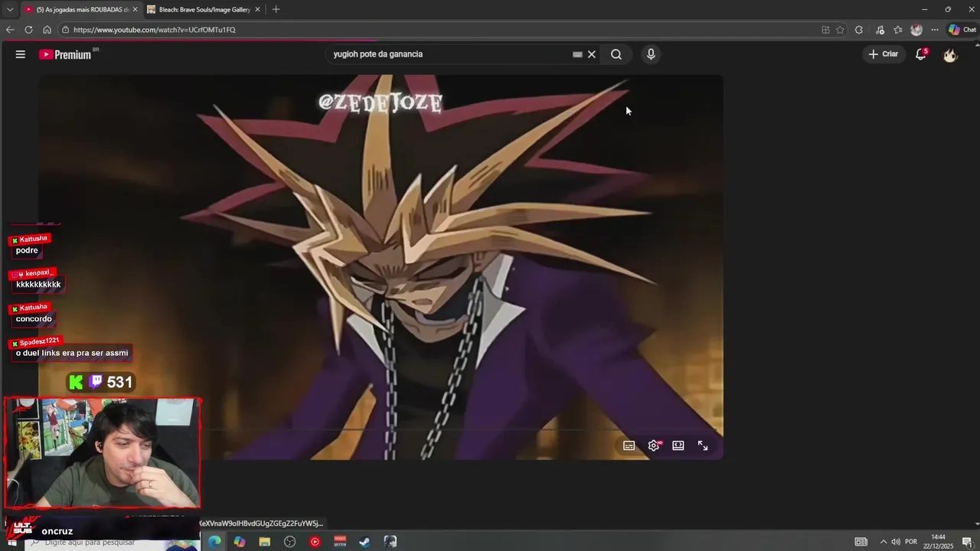Open the favorites list icon
Image resolution: width=980 pixels, height=551 pixels.
click(898, 30)
